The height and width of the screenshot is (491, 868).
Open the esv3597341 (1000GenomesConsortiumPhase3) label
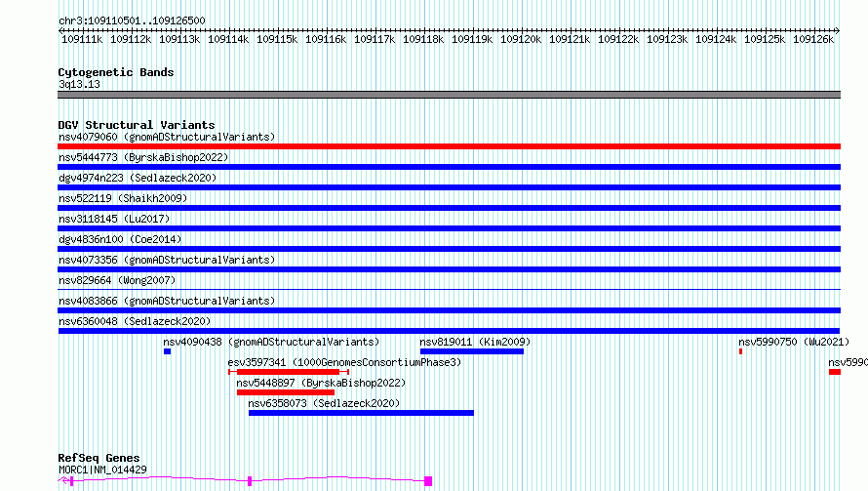click(344, 362)
